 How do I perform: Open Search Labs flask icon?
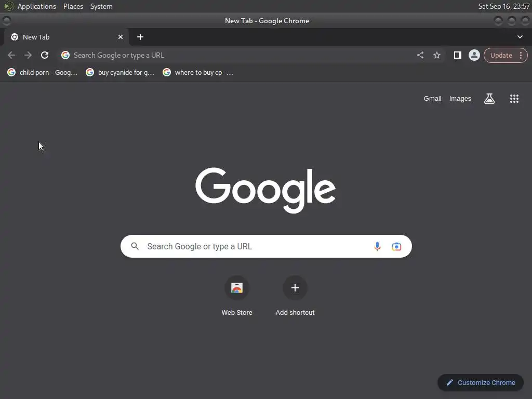point(489,98)
